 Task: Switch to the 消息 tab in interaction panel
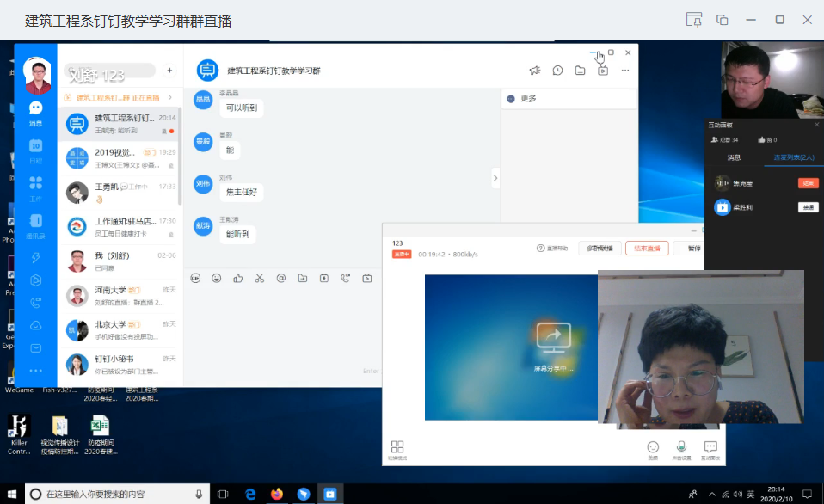pyautogui.click(x=734, y=157)
